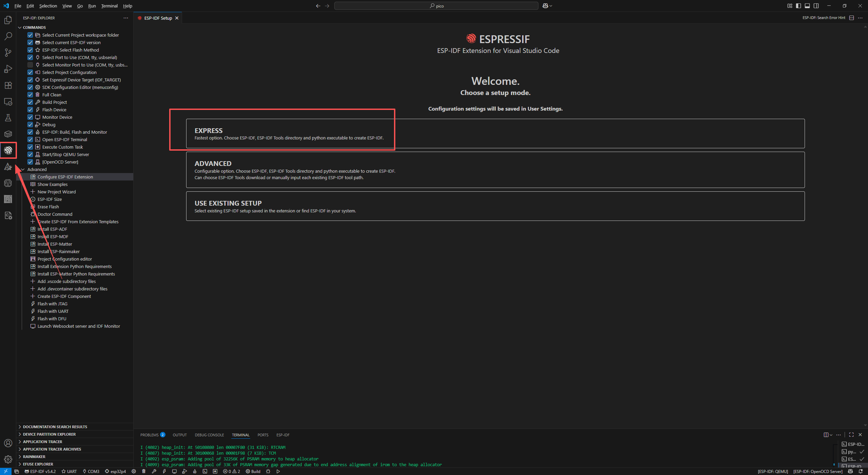Enable the Select Monitor Port checkbox
Viewport: 868px width, 475px height.
[30, 65]
